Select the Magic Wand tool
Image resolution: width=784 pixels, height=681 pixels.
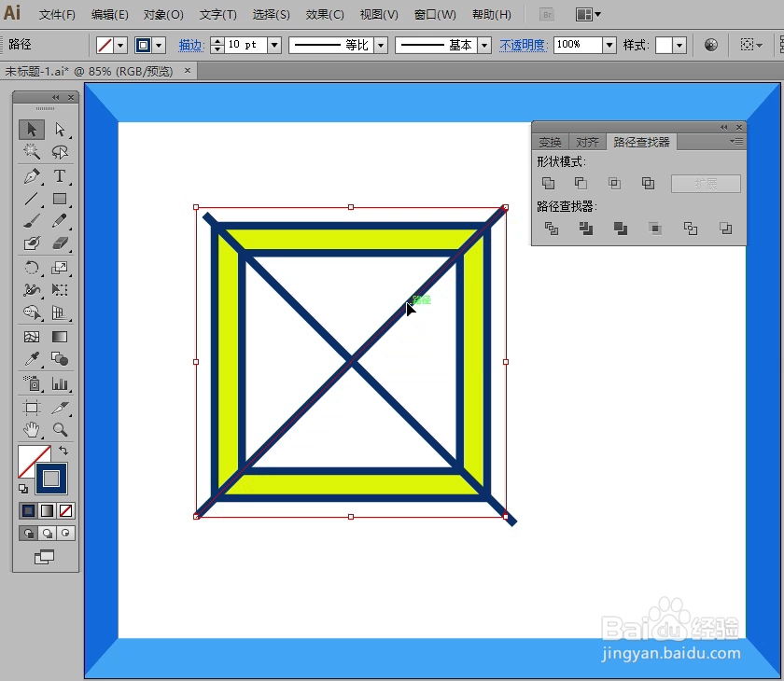pyautogui.click(x=32, y=151)
